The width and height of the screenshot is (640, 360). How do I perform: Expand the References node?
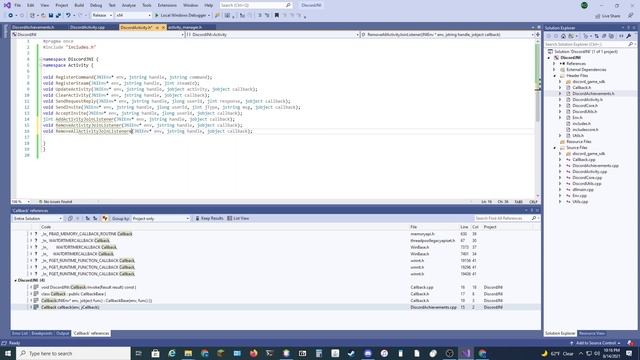tap(555, 64)
